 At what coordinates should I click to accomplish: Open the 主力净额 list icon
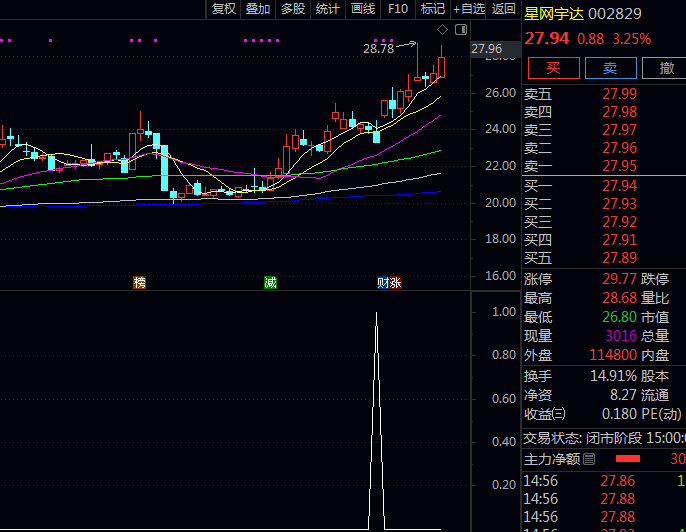click(589, 459)
